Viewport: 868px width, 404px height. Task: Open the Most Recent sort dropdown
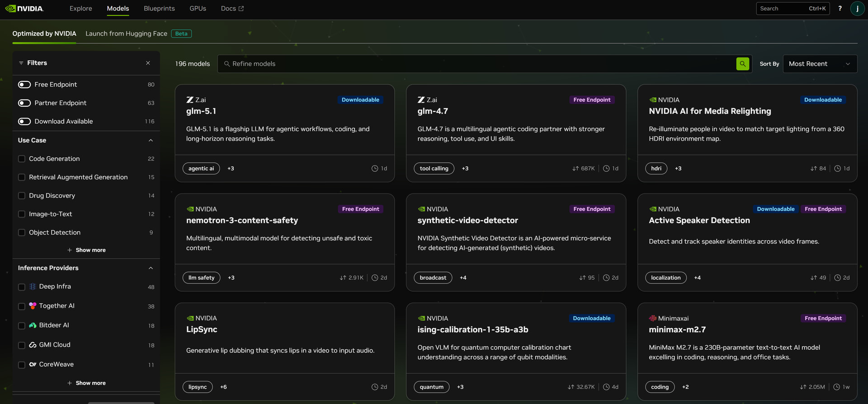[820, 64]
